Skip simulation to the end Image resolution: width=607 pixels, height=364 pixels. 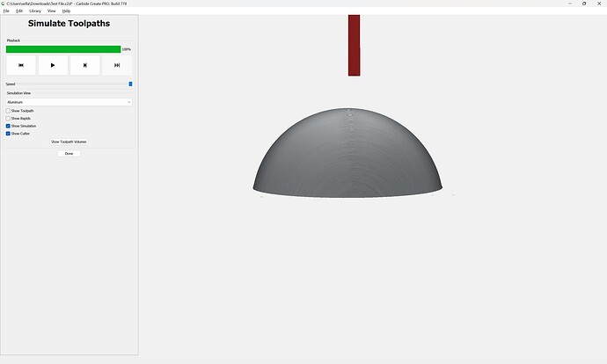click(x=117, y=65)
